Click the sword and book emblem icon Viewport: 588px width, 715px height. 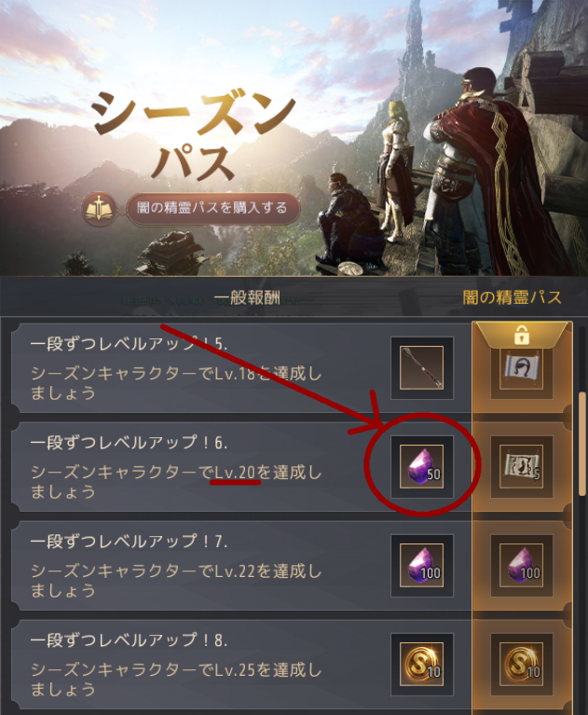click(x=99, y=209)
